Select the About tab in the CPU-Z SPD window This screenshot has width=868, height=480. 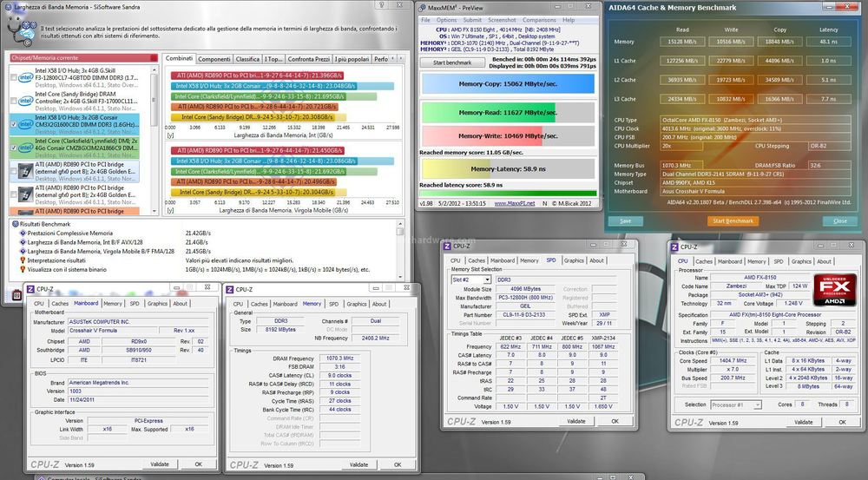click(x=597, y=260)
